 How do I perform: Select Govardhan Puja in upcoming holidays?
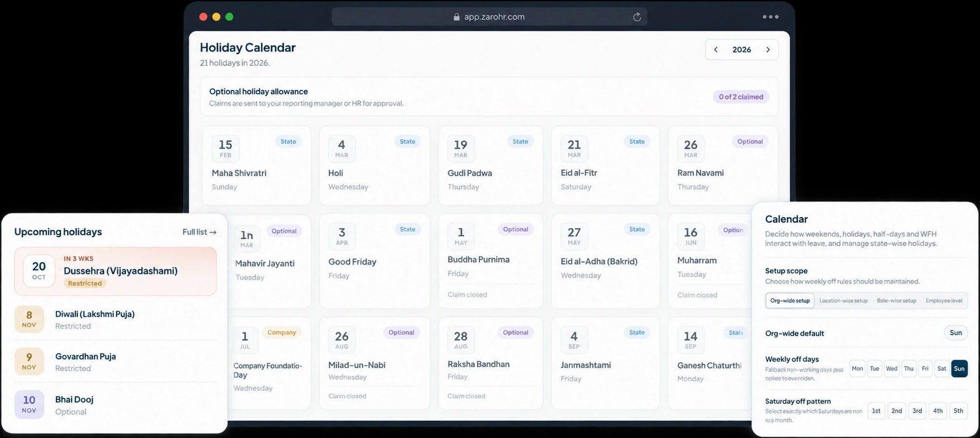pos(115,362)
